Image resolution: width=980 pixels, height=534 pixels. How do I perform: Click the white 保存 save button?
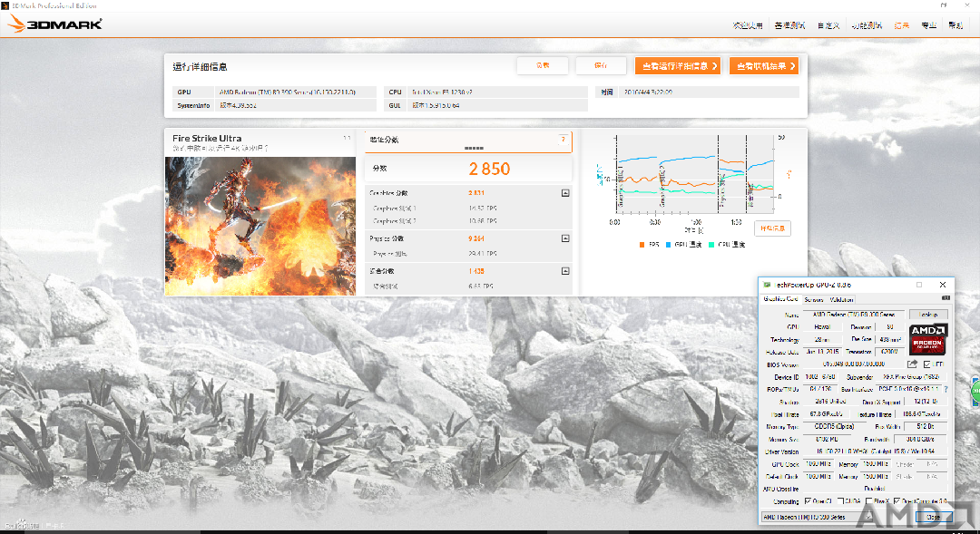click(601, 65)
